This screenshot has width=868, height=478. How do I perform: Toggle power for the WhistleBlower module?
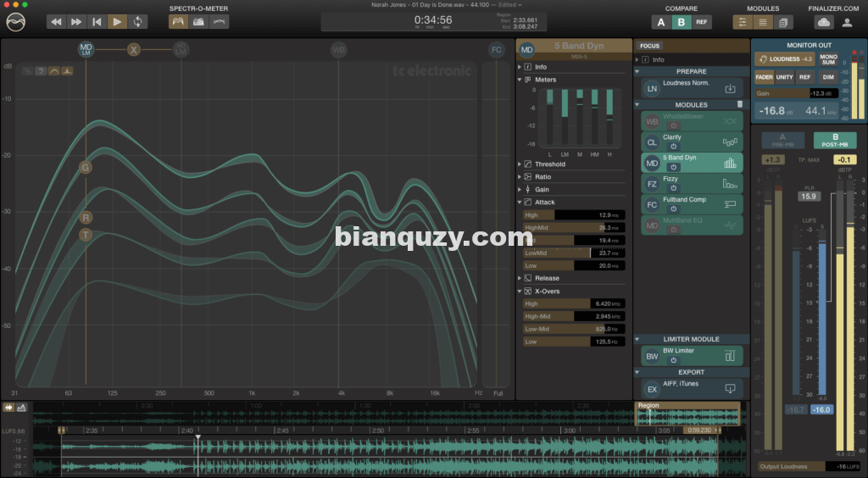tap(674, 125)
